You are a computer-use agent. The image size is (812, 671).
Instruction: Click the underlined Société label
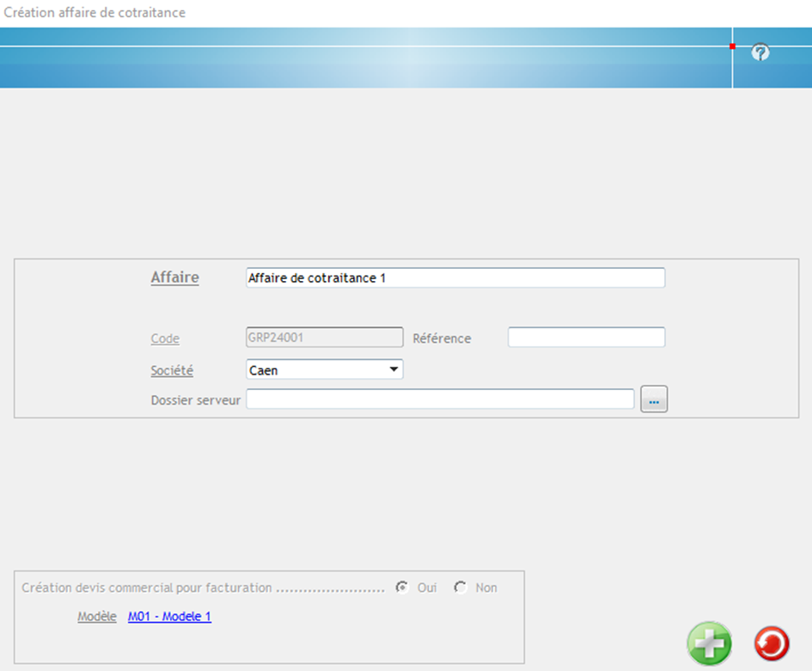coord(172,370)
